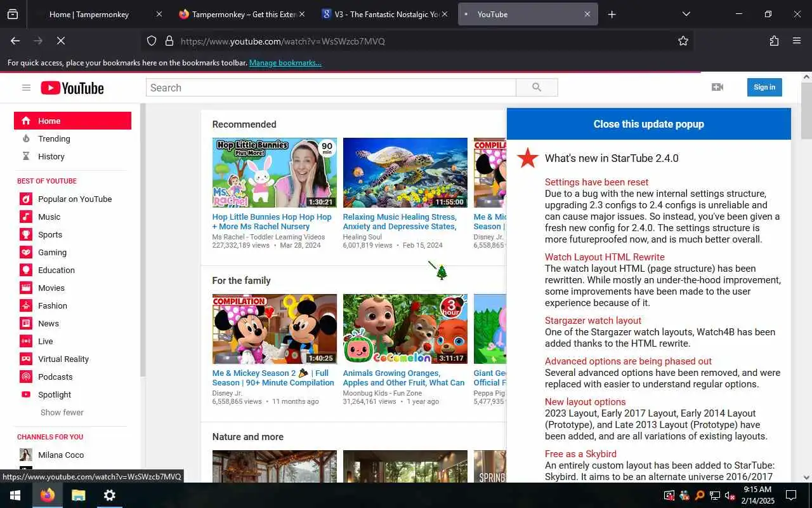Bookmark this page with star icon

pyautogui.click(x=683, y=41)
